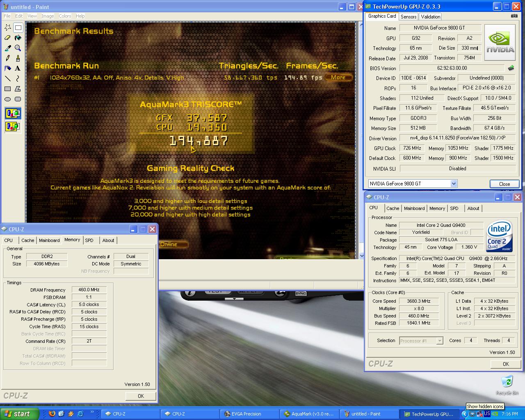Viewport: 525px width, 420px height.
Task: Click OK in the right CPU-Z window
Action: pos(506,364)
